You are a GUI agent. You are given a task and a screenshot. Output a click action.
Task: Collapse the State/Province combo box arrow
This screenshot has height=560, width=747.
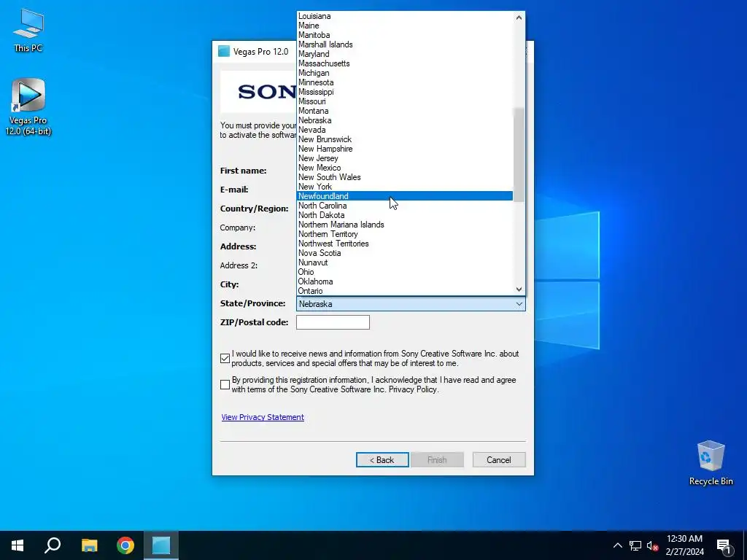[x=519, y=304]
